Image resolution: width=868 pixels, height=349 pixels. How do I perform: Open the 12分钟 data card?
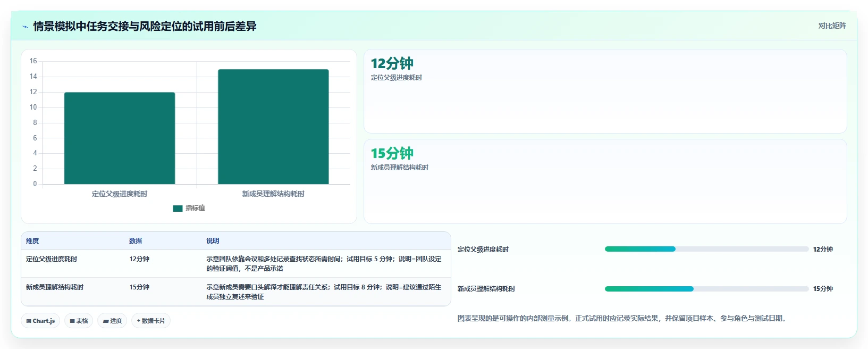coord(605,92)
